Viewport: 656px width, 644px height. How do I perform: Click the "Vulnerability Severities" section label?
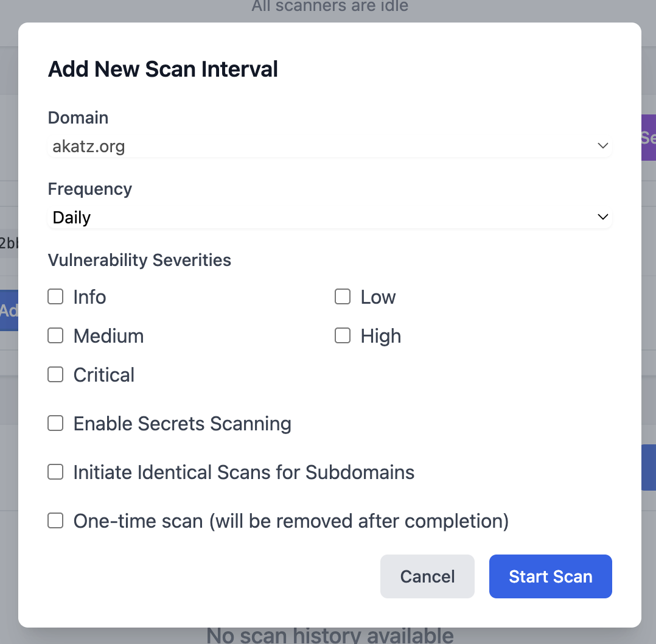(x=139, y=261)
